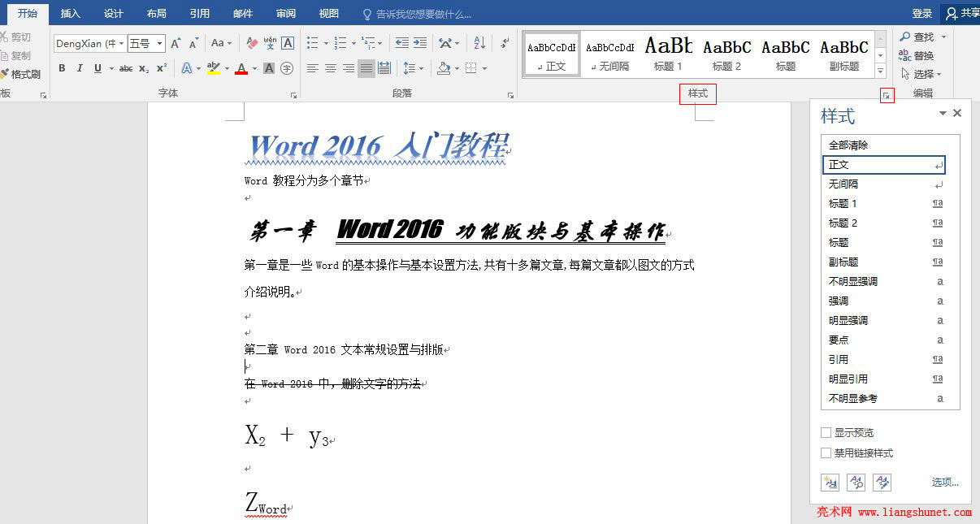Open the paragraph dialog launcher

(510, 95)
